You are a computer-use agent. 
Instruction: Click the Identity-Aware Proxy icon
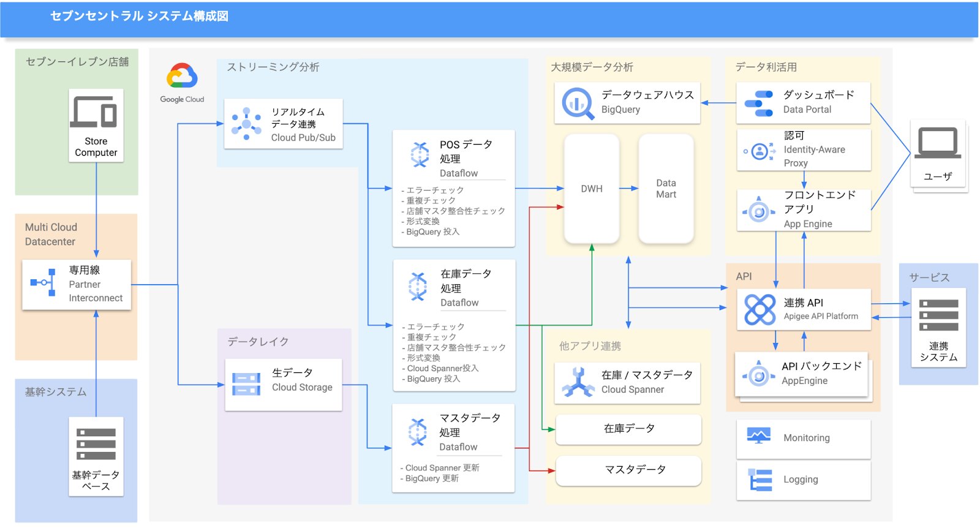[x=759, y=151]
